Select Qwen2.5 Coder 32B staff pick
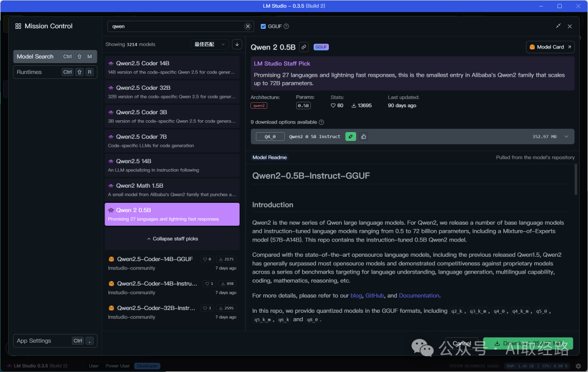 pos(171,92)
